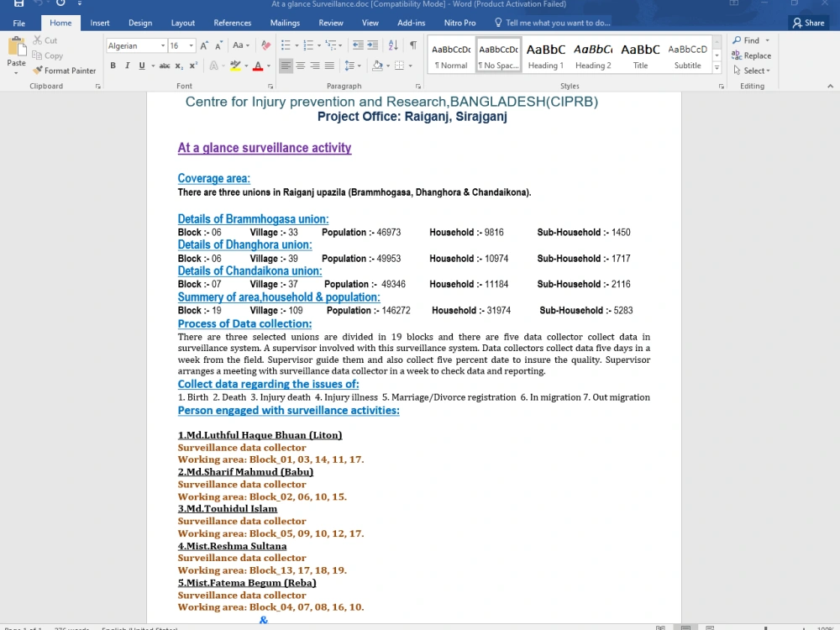Switch to the Design tab
Image resolution: width=840 pixels, height=630 pixels.
(x=140, y=23)
